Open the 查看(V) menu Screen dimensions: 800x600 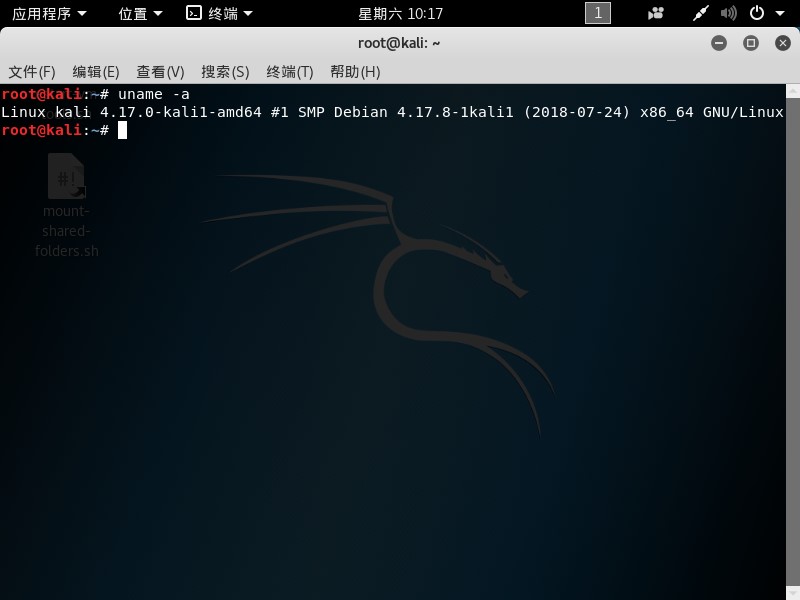[x=160, y=72]
